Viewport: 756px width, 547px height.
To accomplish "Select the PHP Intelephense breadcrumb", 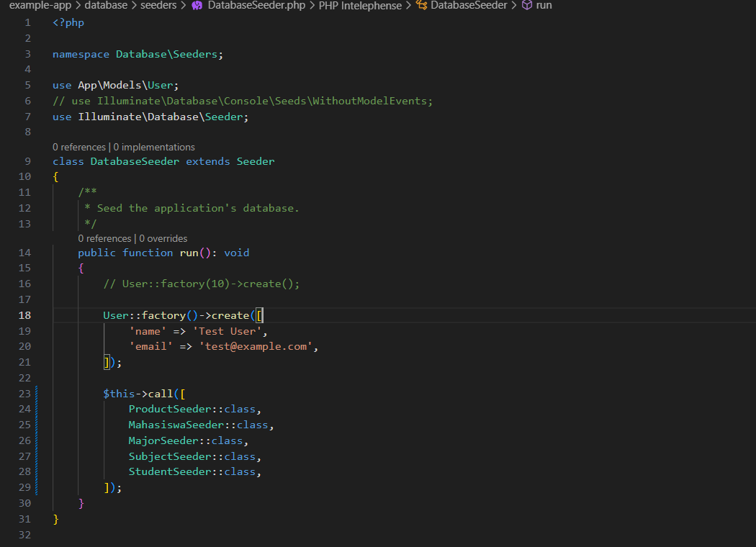I will 360,5.
